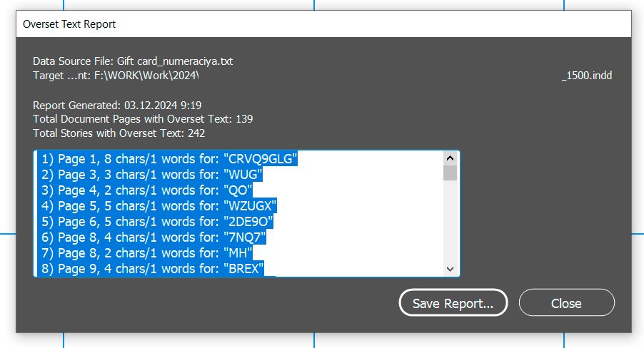Select row 3 for "QO"
Image resolution: width=644 pixels, height=348 pixels.
coord(146,190)
